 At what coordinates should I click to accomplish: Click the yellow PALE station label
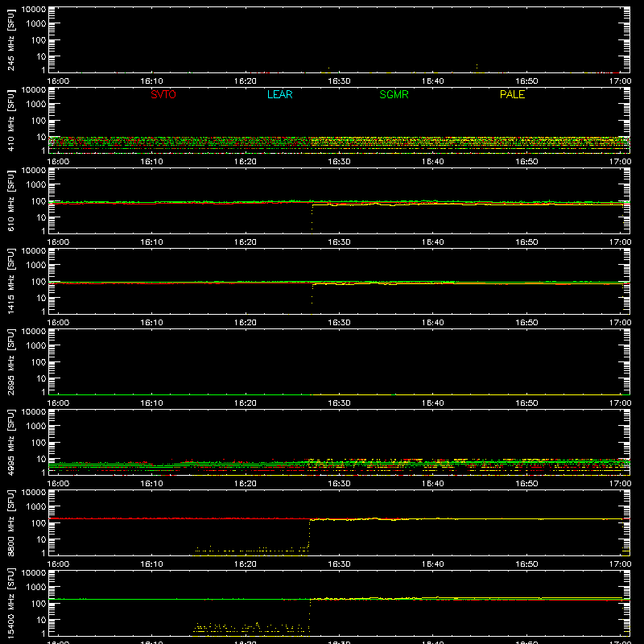[512, 94]
